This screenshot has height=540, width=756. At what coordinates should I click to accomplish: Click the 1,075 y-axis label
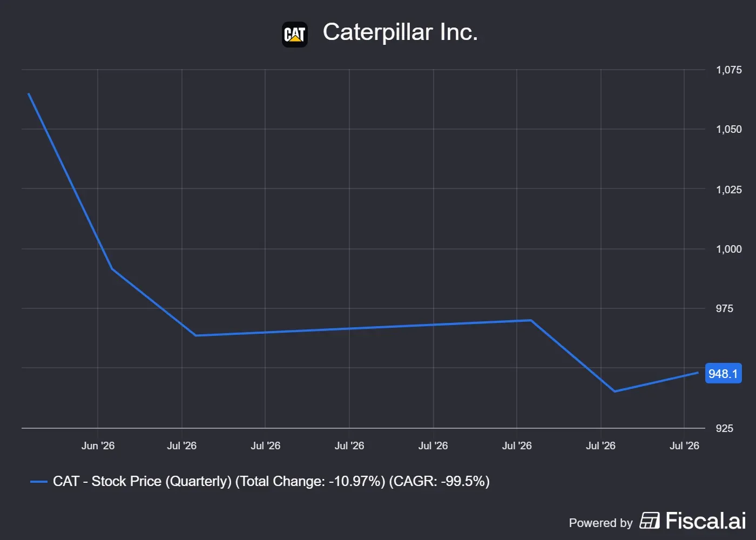click(728, 70)
